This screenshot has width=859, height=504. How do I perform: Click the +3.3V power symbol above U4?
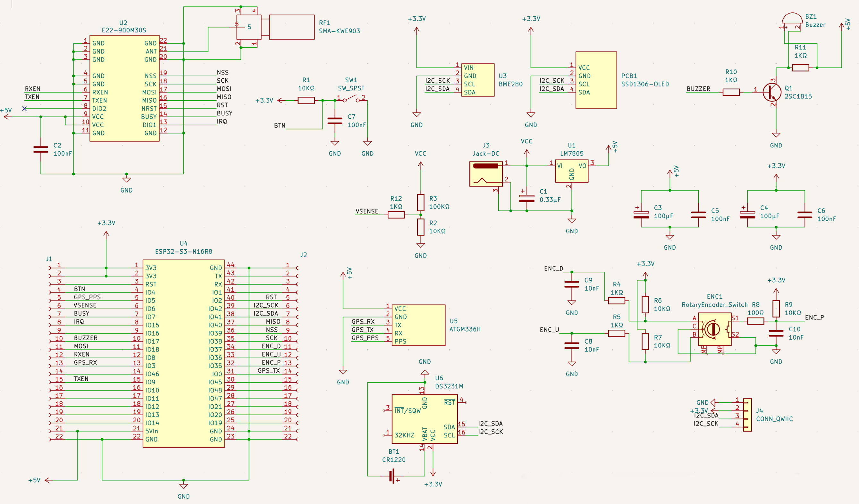coord(106,233)
